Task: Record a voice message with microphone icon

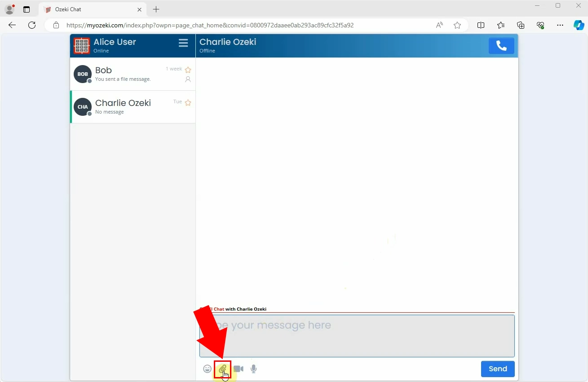Action: [x=254, y=369]
